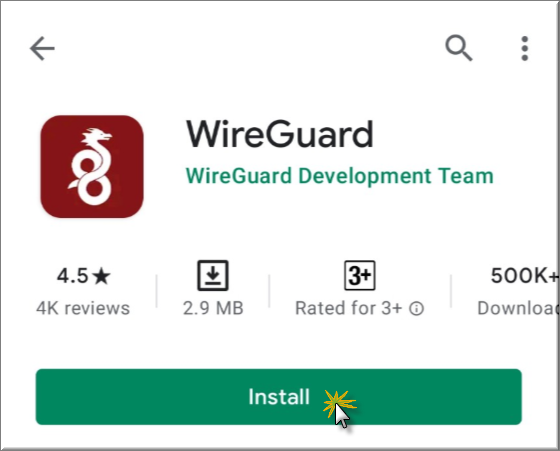Open the three-dot overflow menu
This screenshot has width=560, height=451.
(524, 48)
